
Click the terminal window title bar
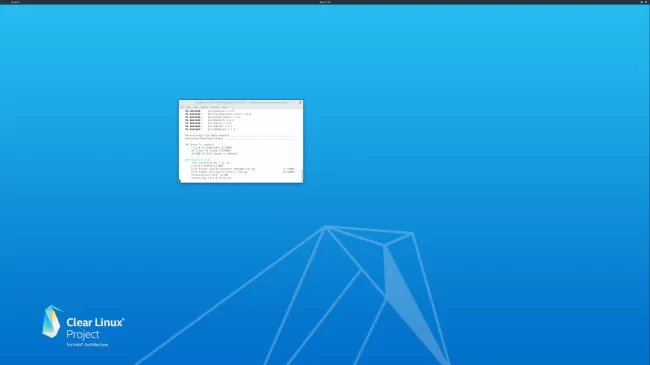pos(241,102)
